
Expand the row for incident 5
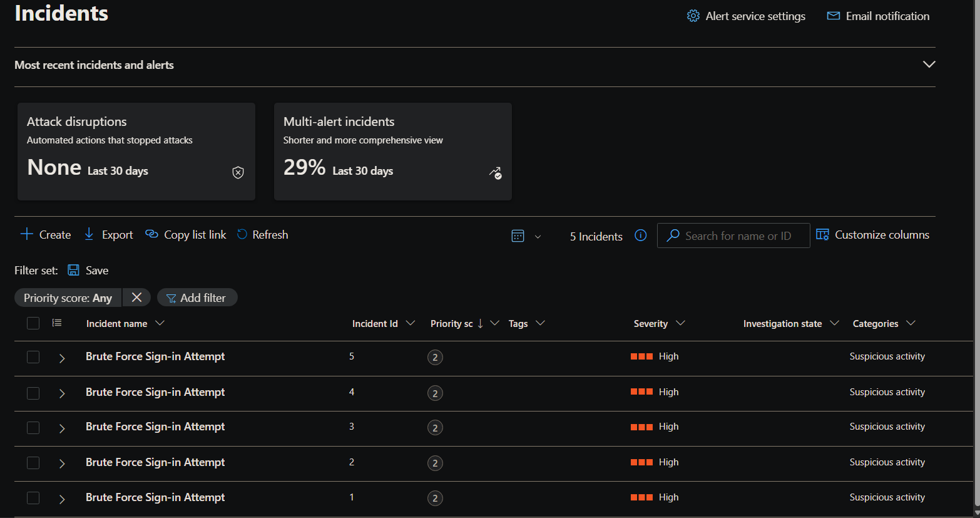pos(62,358)
